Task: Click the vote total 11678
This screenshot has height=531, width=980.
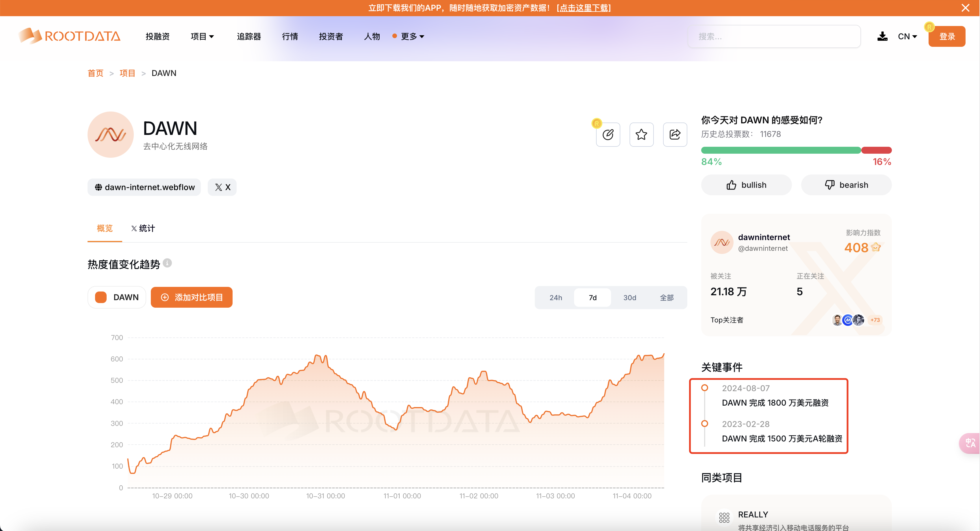Action: click(770, 134)
